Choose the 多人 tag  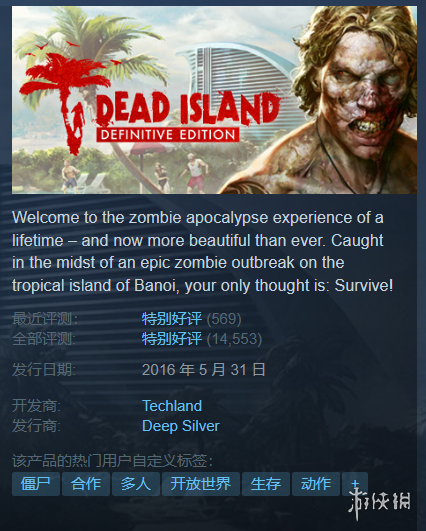point(136,484)
